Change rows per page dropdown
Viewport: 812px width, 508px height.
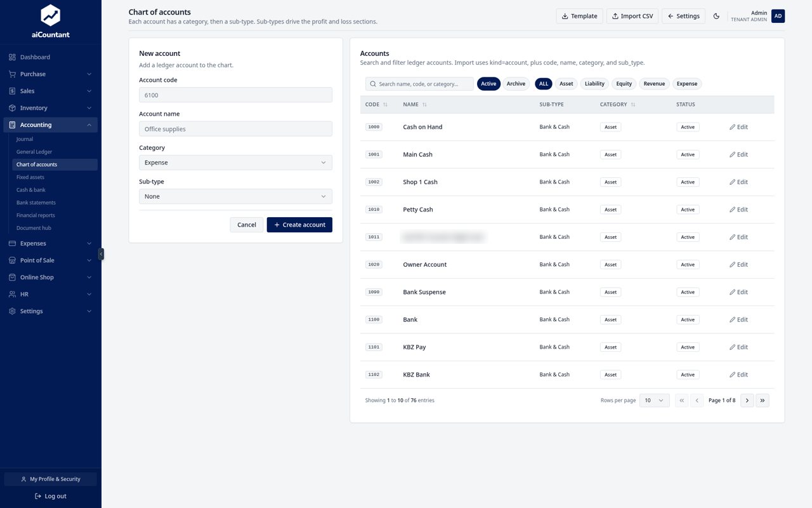point(654,401)
